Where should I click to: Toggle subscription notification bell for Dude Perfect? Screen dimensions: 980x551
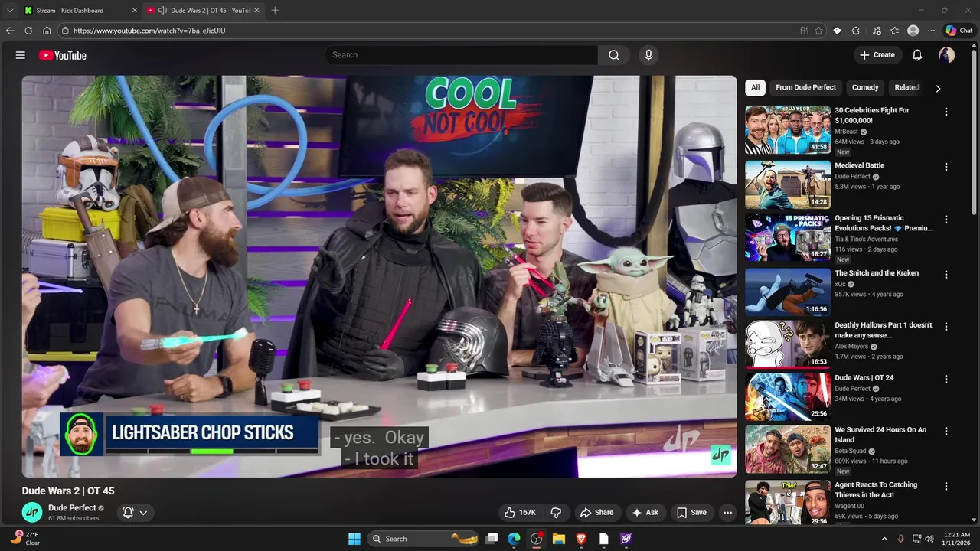[128, 513]
